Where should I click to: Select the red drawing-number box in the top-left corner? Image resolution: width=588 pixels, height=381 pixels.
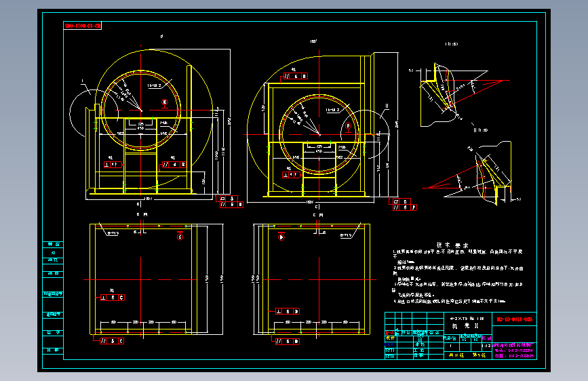tap(83, 26)
